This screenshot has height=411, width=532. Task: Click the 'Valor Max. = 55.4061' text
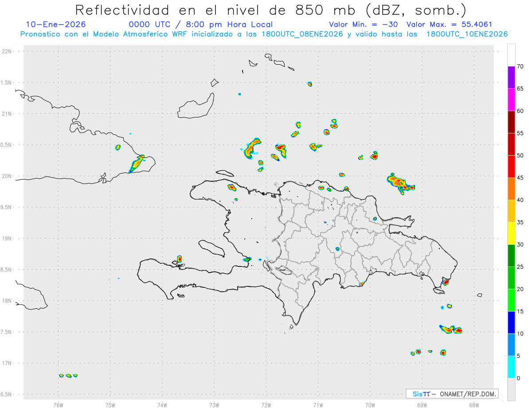pyautogui.click(x=449, y=24)
